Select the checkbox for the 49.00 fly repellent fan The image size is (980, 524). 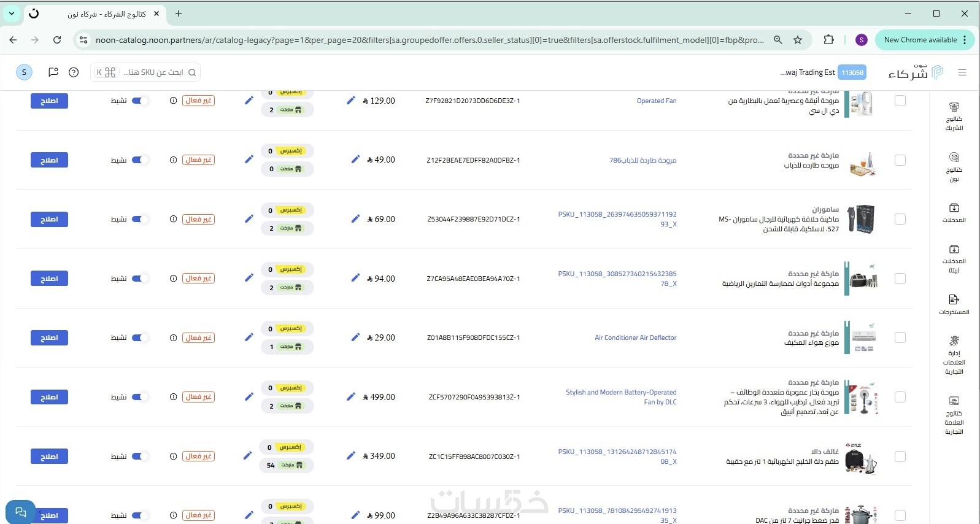[x=900, y=160]
